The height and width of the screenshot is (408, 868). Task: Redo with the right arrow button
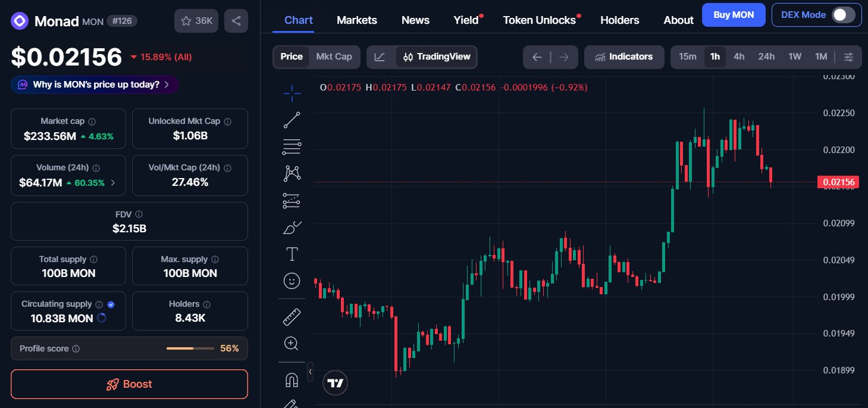[x=564, y=57]
